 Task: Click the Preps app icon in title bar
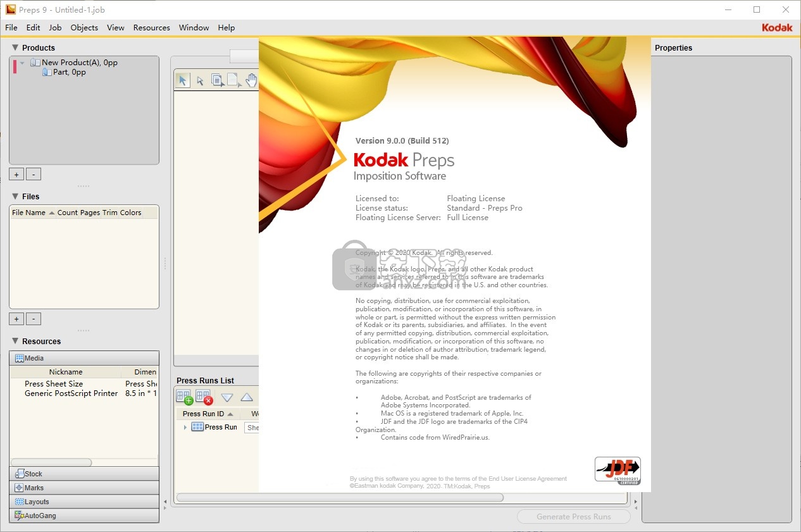pos(11,9)
